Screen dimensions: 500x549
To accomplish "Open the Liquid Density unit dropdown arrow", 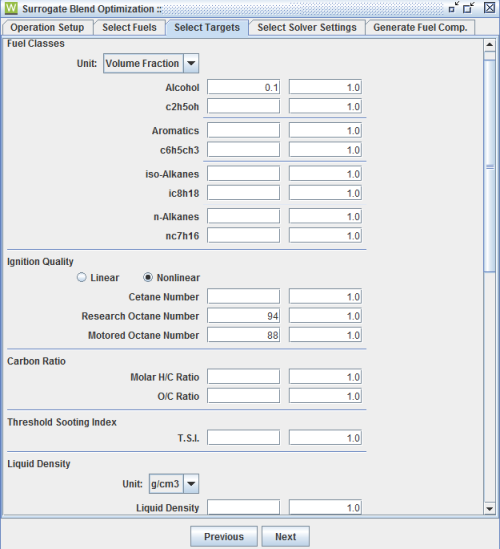I will [x=191, y=484].
